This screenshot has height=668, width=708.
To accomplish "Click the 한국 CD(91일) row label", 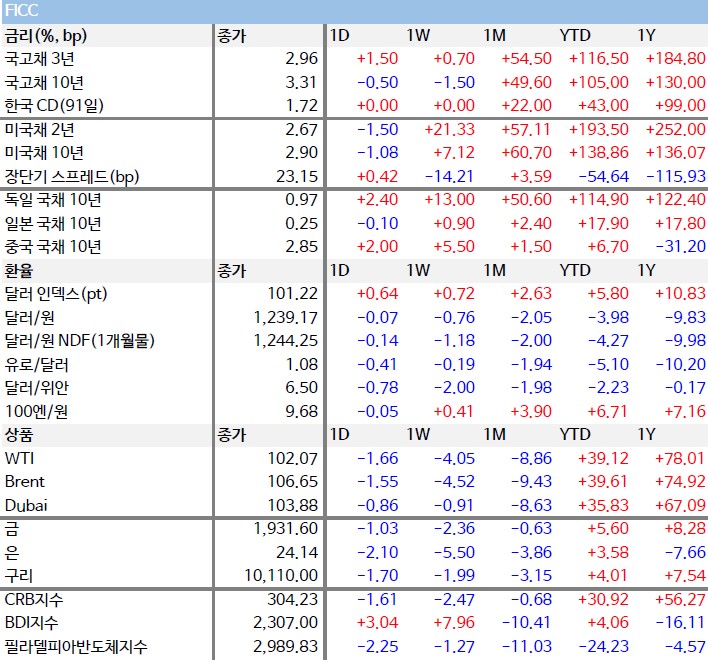I will pos(54,106).
